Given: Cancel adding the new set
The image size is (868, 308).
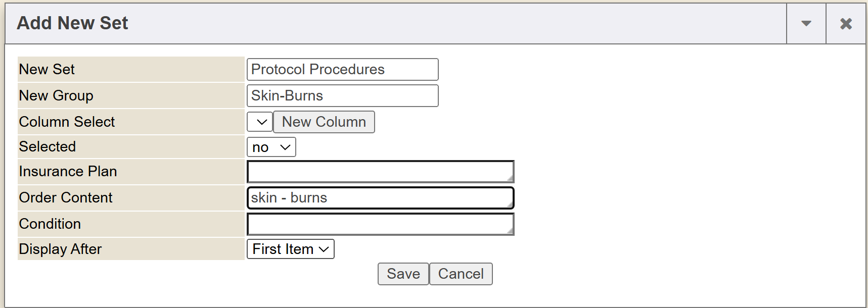Looking at the screenshot, I should [x=461, y=274].
